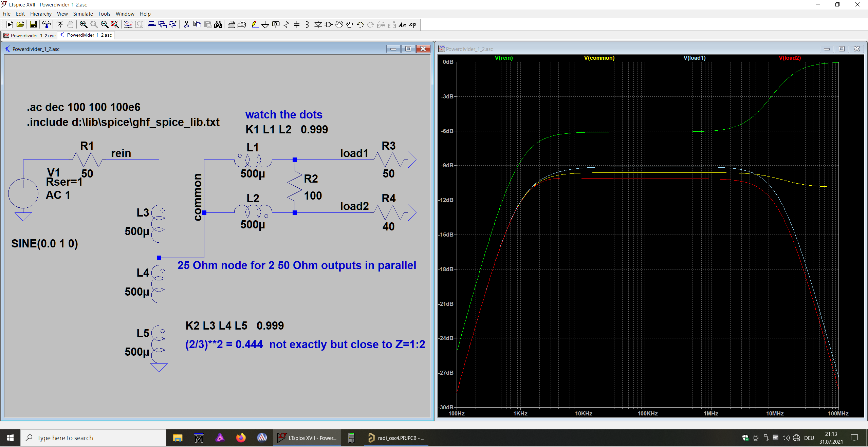Viewport: 868px width, 447px height.
Task: Select the Resistor placement tool
Action: coord(287,24)
